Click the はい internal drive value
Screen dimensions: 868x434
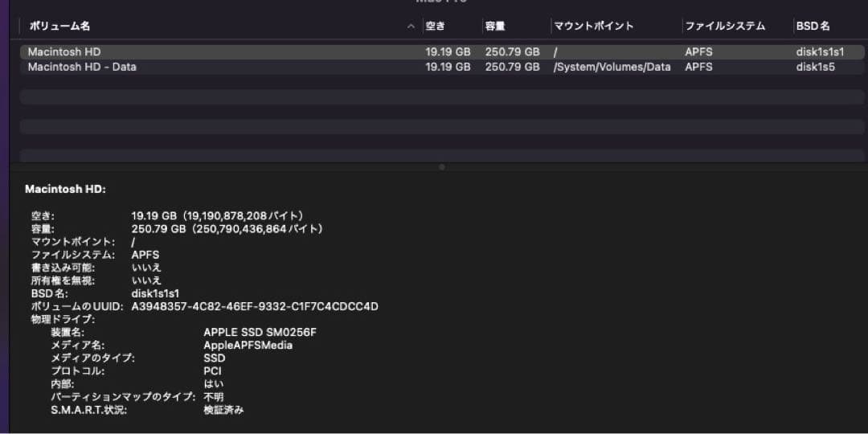click(214, 384)
